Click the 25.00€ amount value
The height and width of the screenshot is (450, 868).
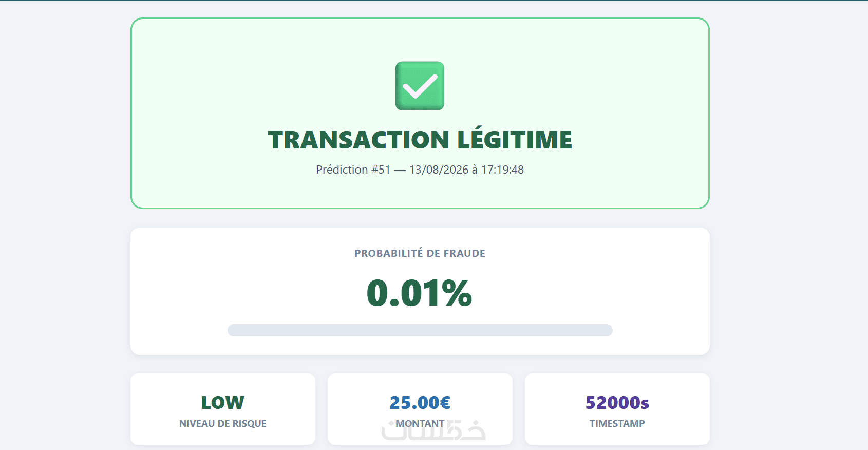(x=420, y=402)
